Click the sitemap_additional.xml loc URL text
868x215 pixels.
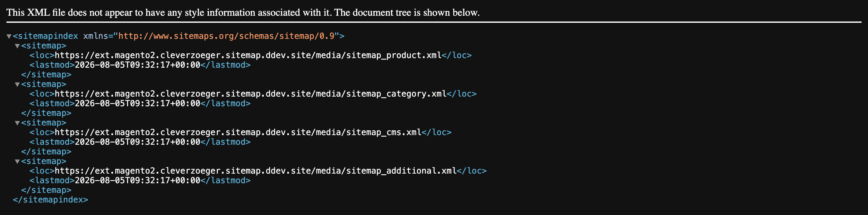click(x=256, y=171)
